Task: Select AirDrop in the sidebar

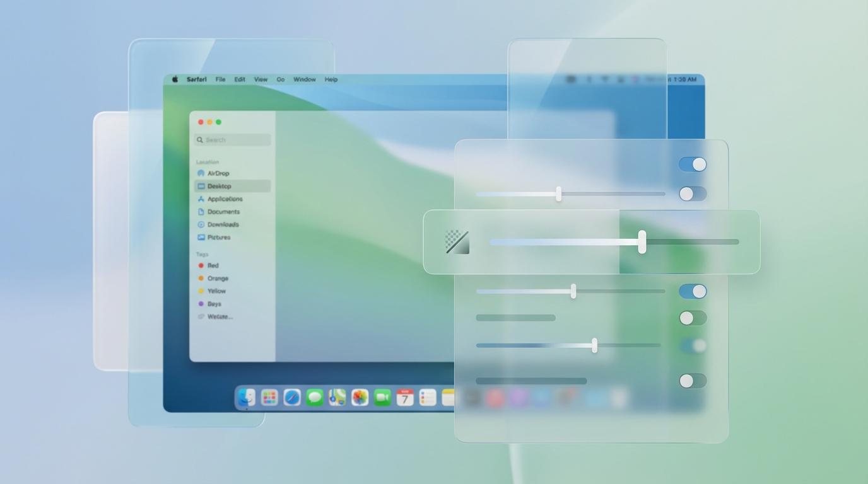Action: pyautogui.click(x=217, y=173)
